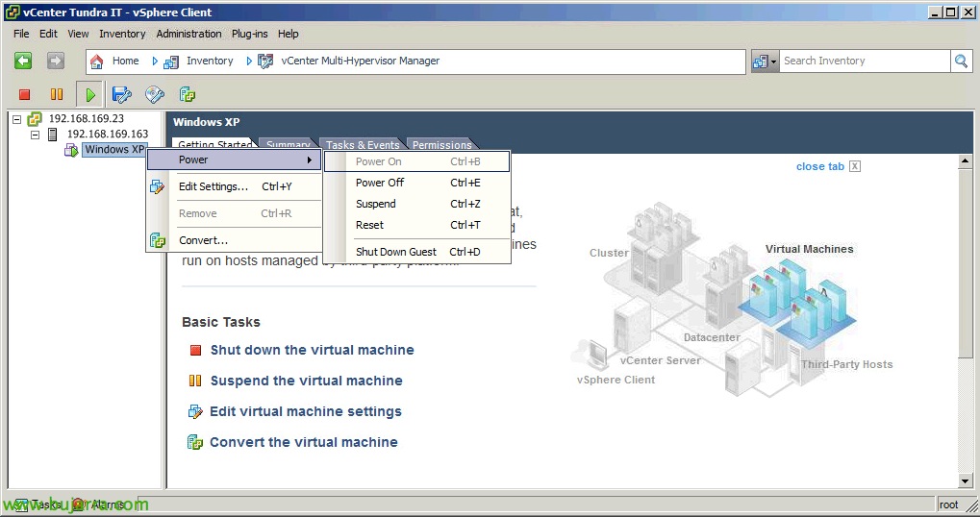The image size is (980, 517).
Task: Click the disc-shaped toolbar icon
Action: click(155, 94)
